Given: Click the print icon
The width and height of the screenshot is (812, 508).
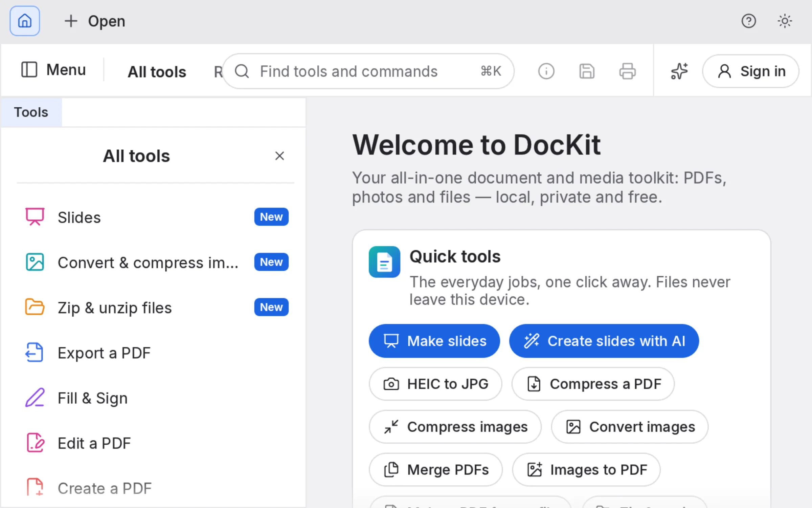Looking at the screenshot, I should coord(627,71).
